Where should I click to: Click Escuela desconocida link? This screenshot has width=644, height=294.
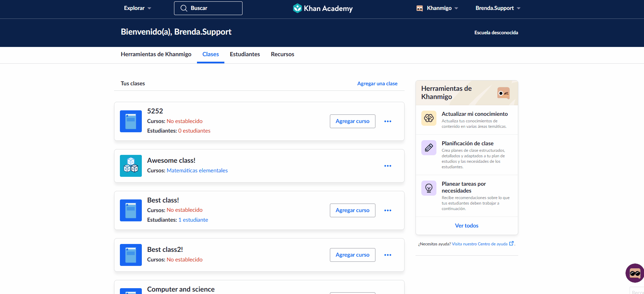point(496,33)
